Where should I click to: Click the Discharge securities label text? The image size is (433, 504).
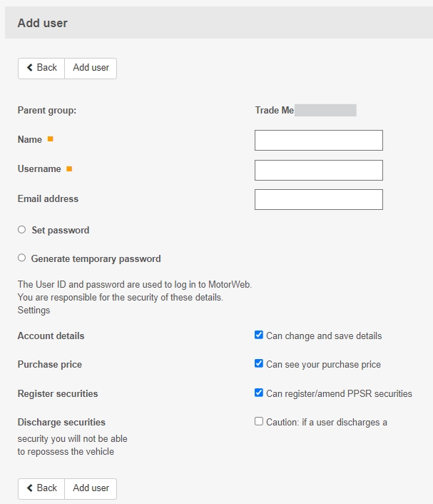coord(61,422)
